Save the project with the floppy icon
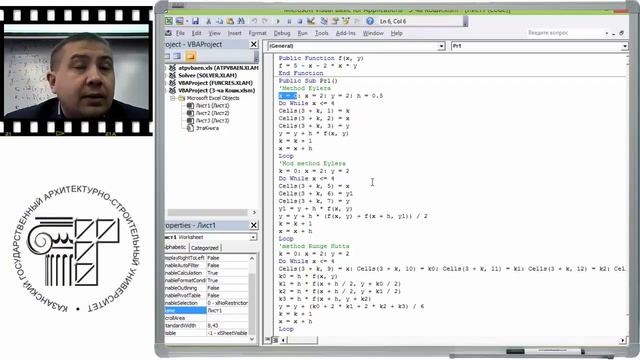Viewport: 640px width, 360px height. pyautogui.click(x=196, y=21)
